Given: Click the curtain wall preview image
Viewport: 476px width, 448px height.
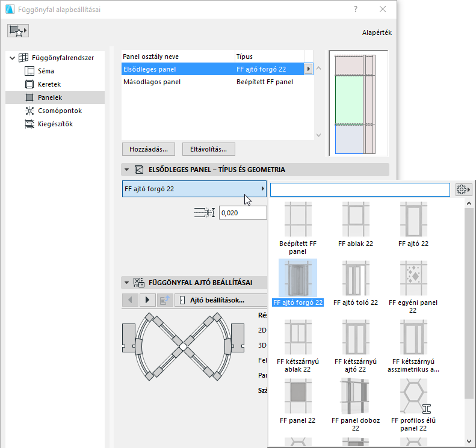Looking at the screenshot, I should pyautogui.click(x=359, y=103).
